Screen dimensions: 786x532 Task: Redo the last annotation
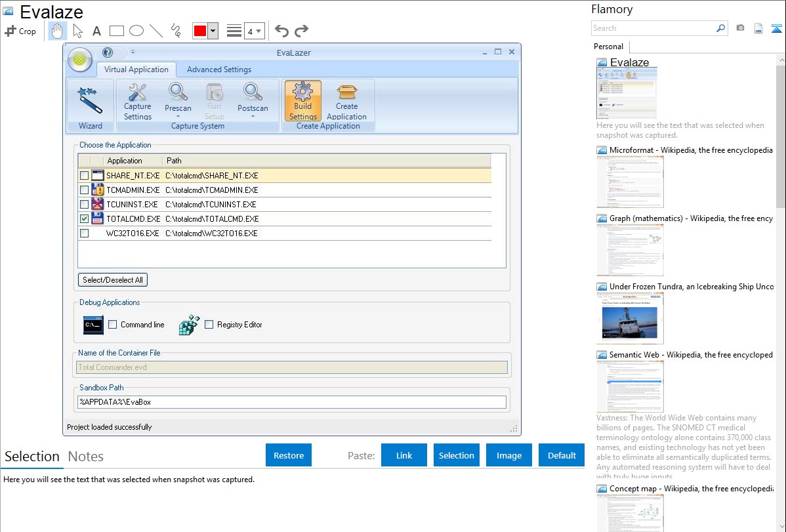pyautogui.click(x=301, y=31)
